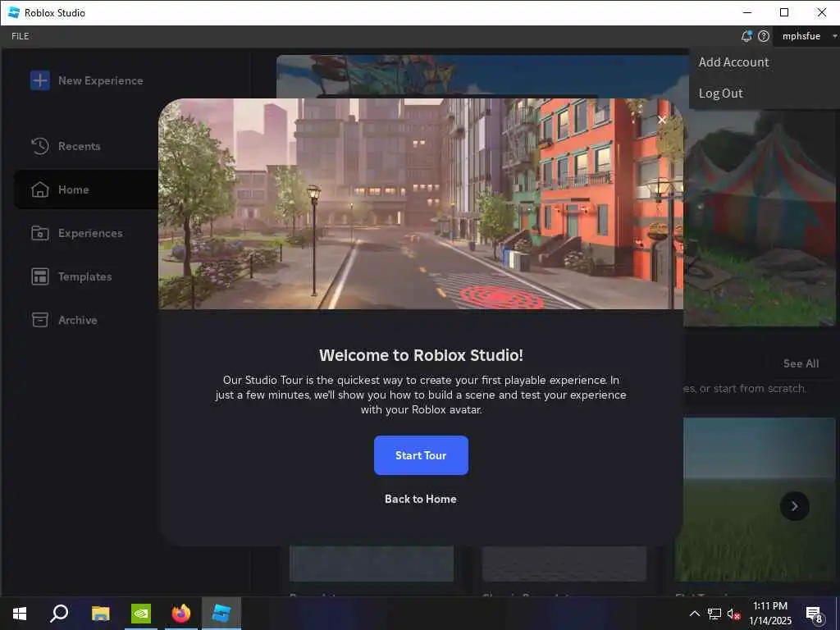Click the Back to Home link
This screenshot has width=840, height=630.
tap(421, 499)
